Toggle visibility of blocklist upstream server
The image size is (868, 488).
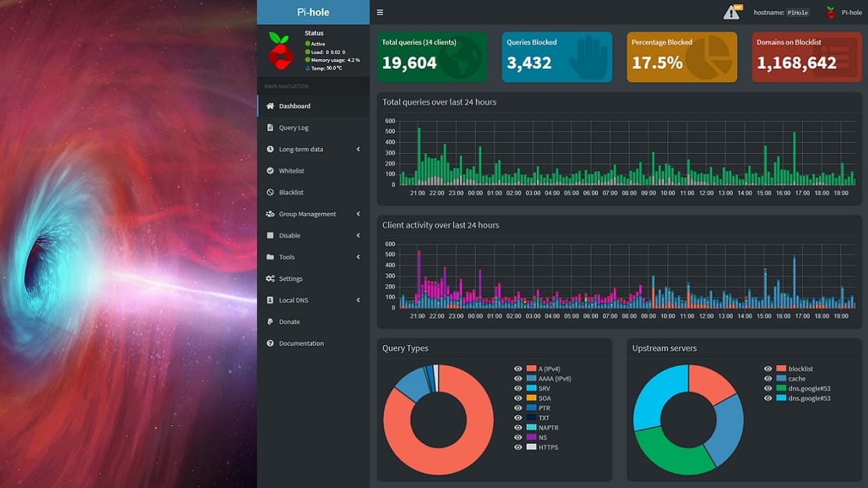[768, 369]
